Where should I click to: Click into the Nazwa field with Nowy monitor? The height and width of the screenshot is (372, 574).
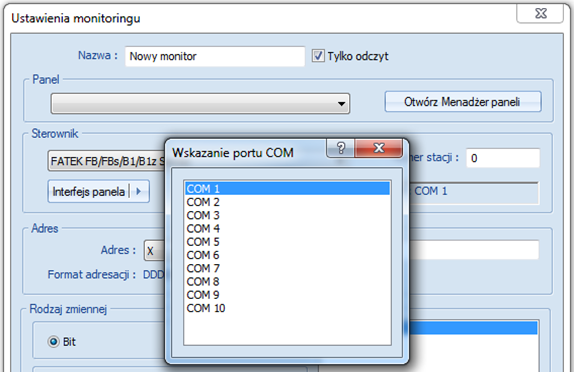215,56
